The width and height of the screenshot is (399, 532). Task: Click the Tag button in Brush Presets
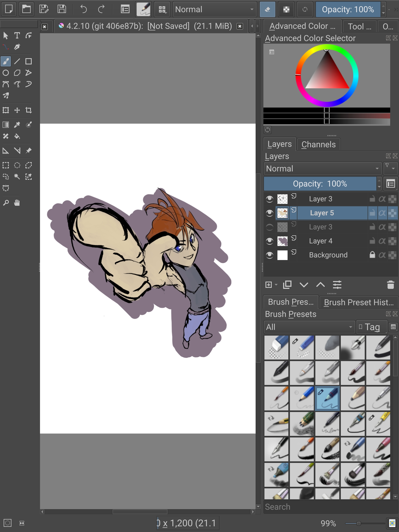371,327
